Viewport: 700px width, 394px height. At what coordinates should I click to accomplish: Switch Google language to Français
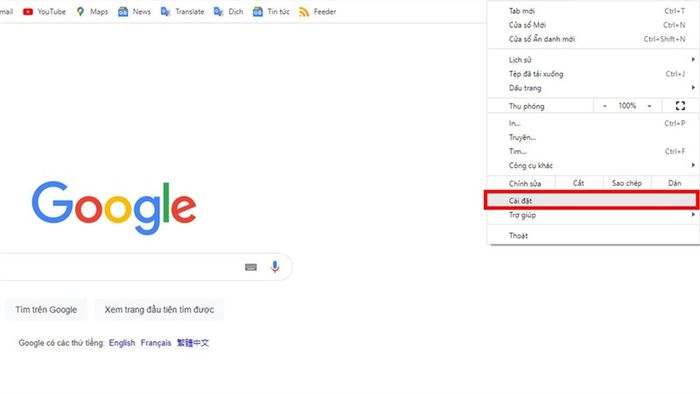[156, 343]
